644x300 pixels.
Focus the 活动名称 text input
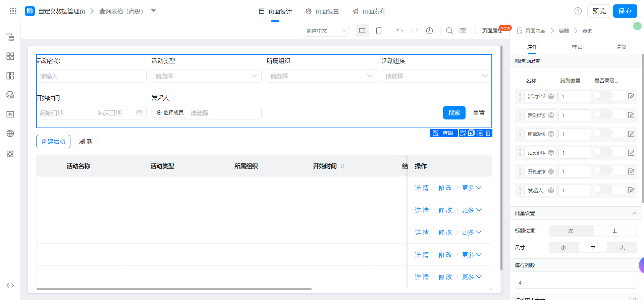(91, 76)
